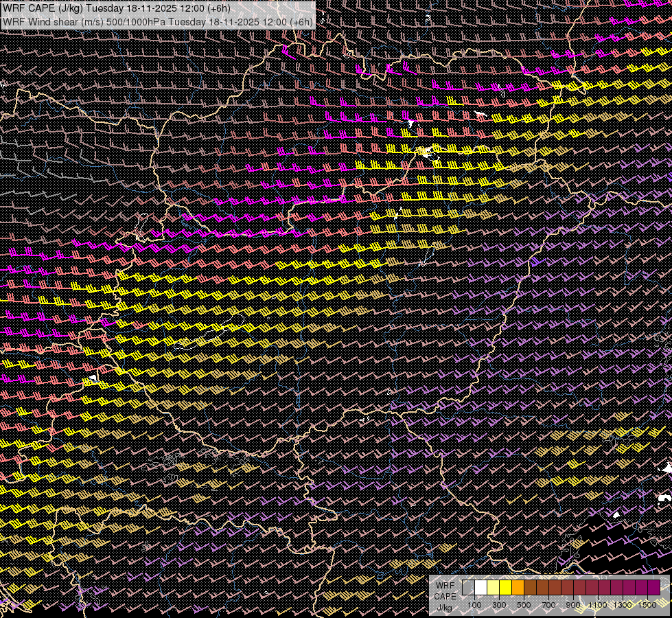Select the orange swatch in the CAPE legend
This screenshot has height=618, width=672.
click(518, 588)
